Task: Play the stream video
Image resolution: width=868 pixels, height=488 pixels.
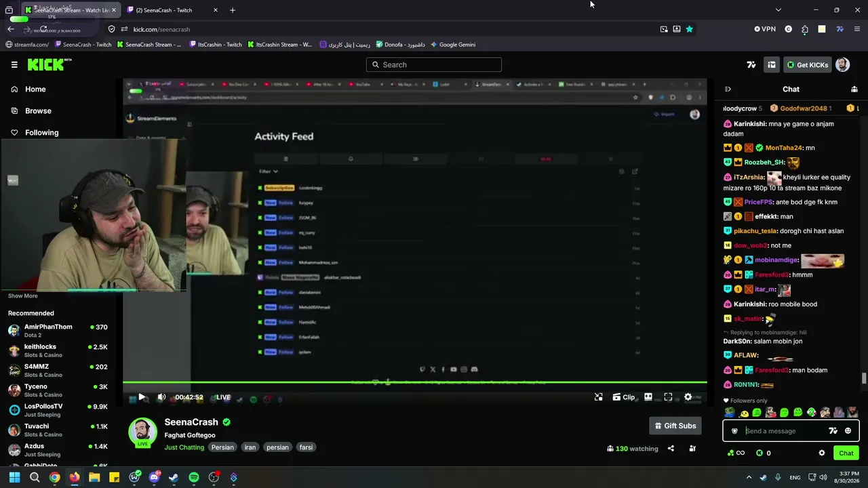Action: point(142,397)
